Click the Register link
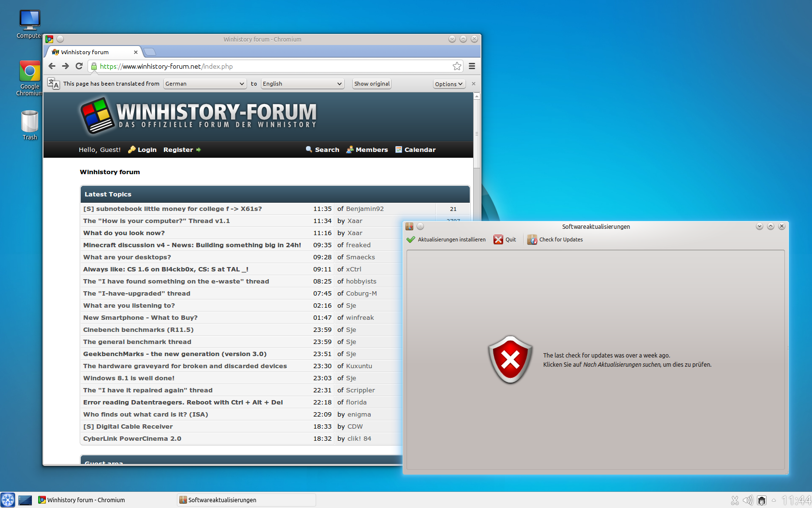Screen dimensions: 812x508 coord(178,150)
